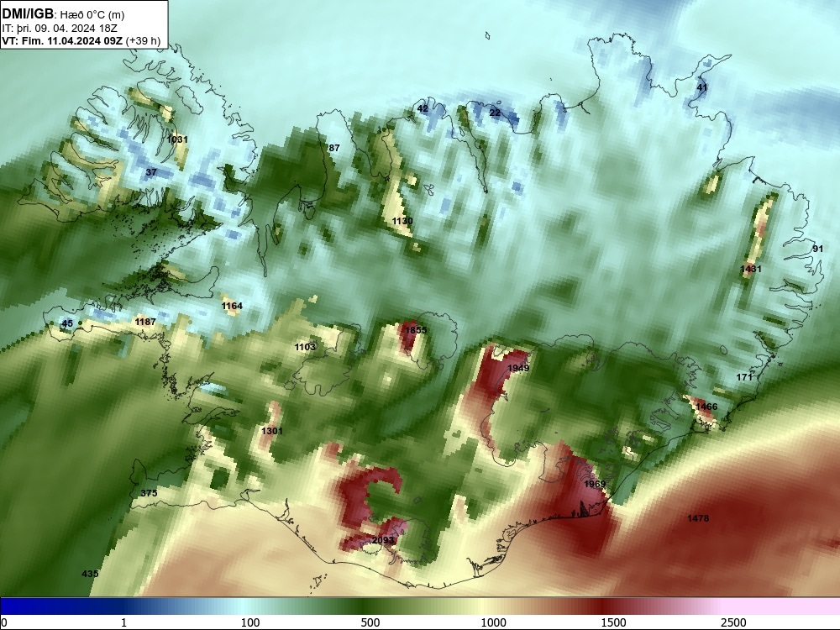
Task: Click the map value '1431'
Action: [750, 269]
